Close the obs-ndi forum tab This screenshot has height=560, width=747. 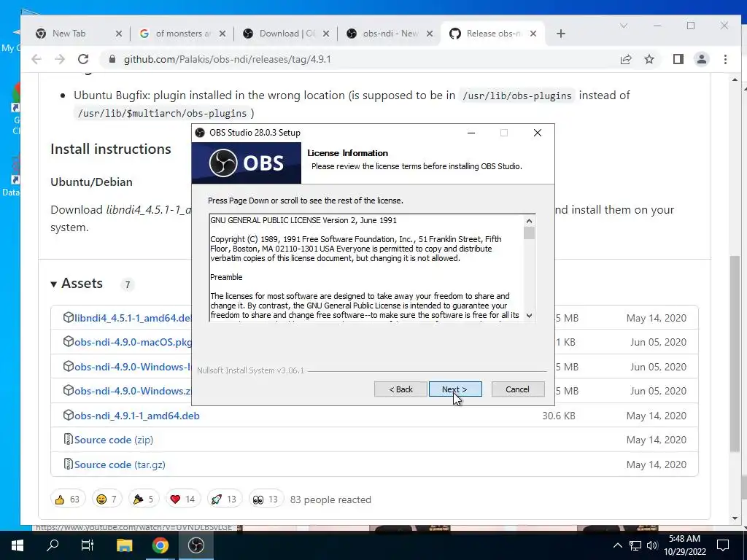429,34
